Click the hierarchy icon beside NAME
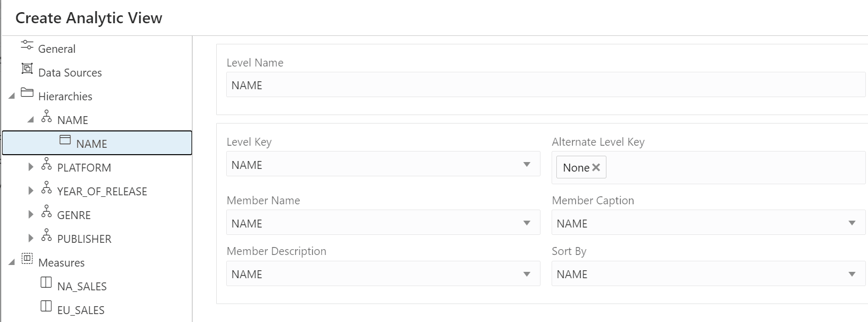 point(46,118)
